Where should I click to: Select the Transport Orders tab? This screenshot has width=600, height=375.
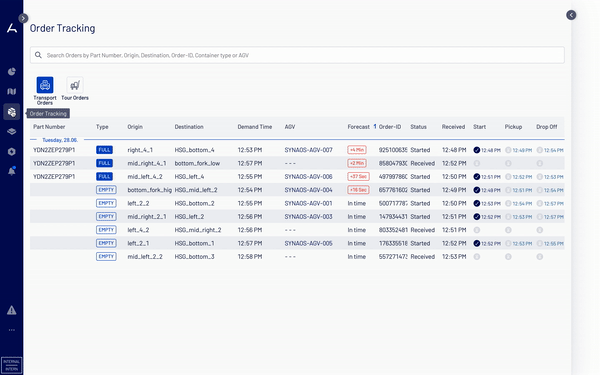coord(45,91)
